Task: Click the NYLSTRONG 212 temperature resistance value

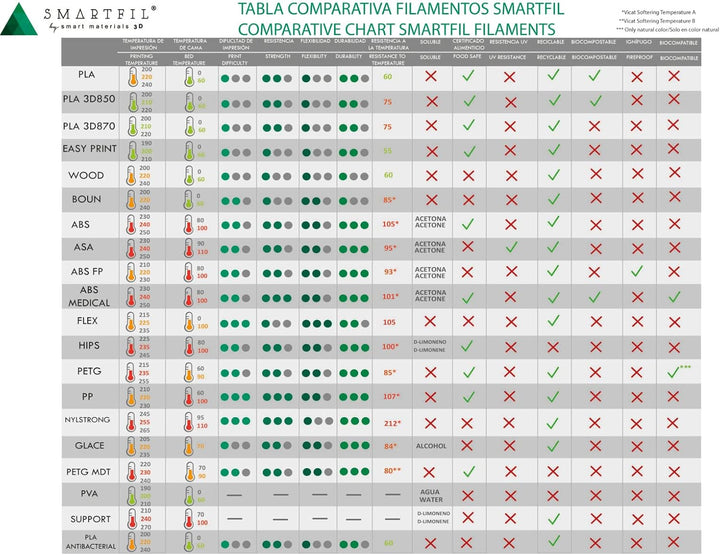Action: click(393, 423)
